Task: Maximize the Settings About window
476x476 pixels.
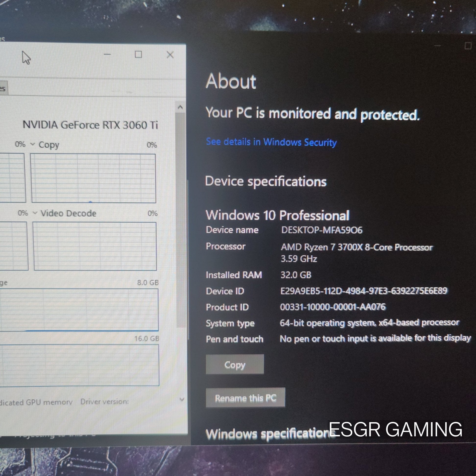Action: point(468,46)
